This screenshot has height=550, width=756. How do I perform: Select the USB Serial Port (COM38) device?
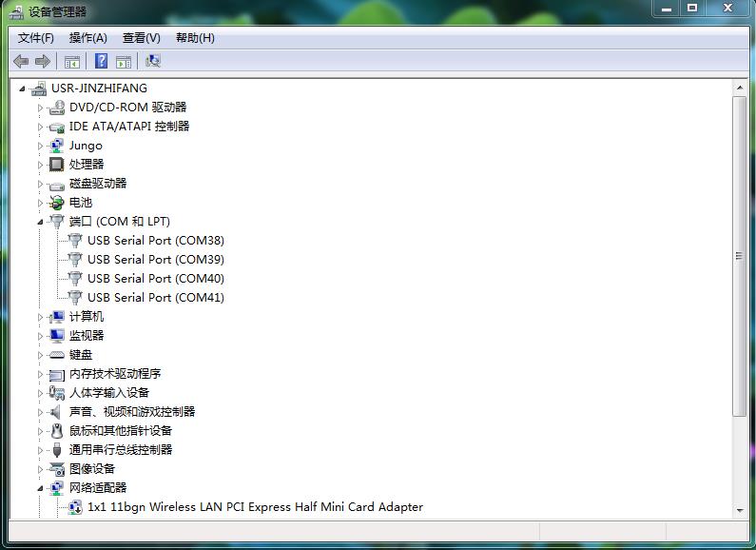click(155, 241)
